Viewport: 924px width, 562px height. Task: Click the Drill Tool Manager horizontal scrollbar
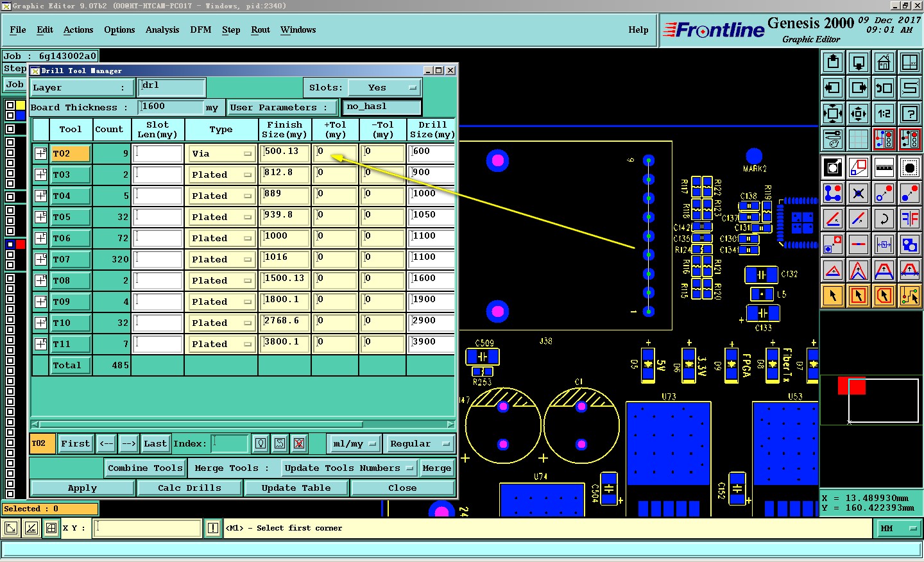pos(243,424)
